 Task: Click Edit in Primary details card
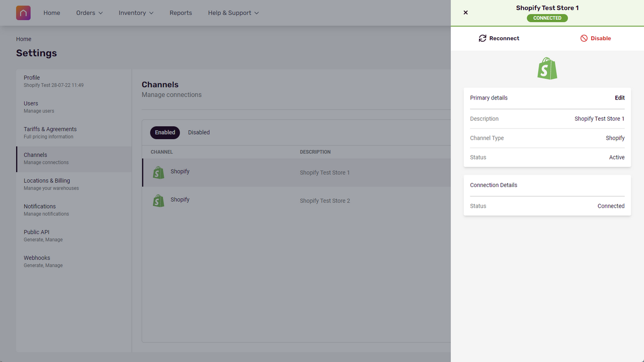click(620, 98)
